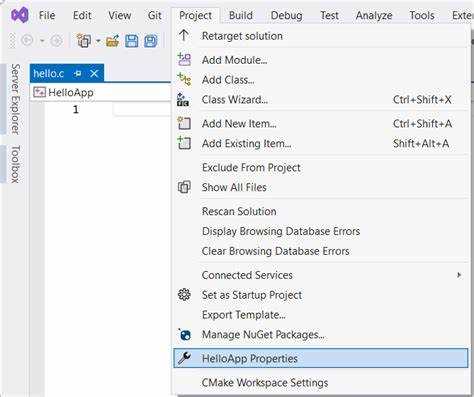The width and height of the screenshot is (474, 397).
Task: Choose CMake Workspace Settings
Action: click(x=321, y=383)
